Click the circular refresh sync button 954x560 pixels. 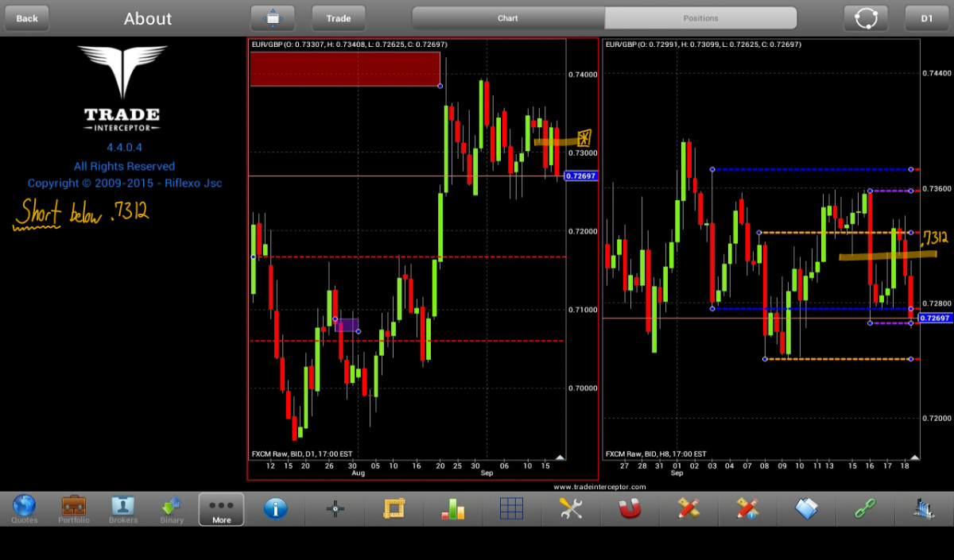[866, 18]
